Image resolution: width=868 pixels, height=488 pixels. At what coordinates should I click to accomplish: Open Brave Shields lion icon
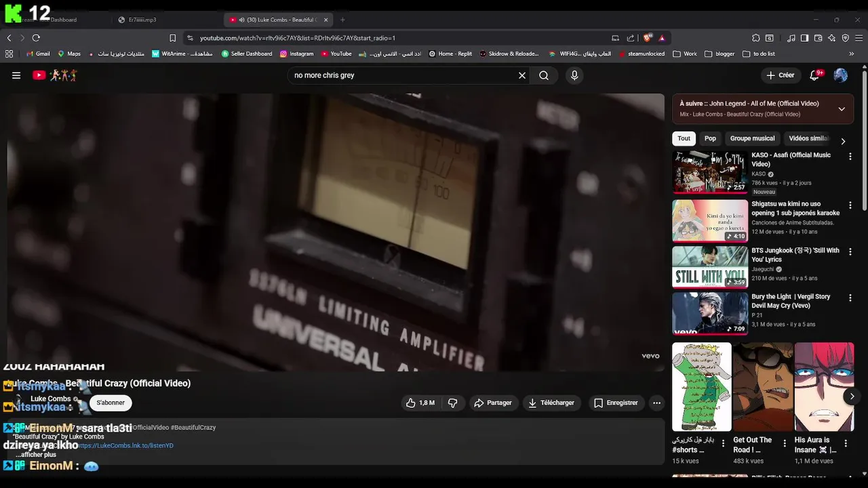[648, 38]
